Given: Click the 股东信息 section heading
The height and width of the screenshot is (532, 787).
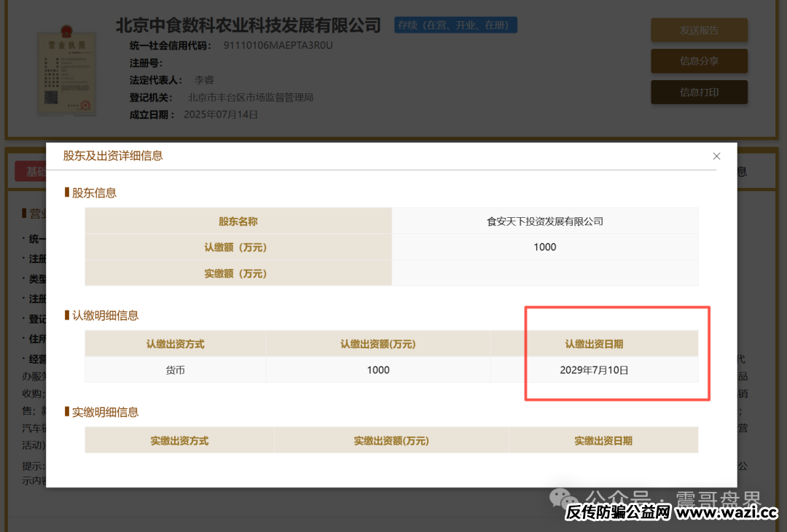Looking at the screenshot, I should point(94,193).
